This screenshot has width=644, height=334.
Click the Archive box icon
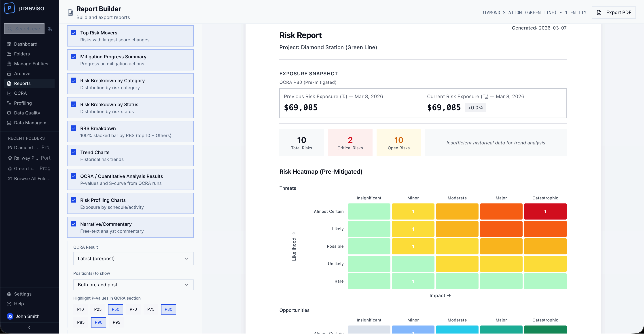coord(9,74)
